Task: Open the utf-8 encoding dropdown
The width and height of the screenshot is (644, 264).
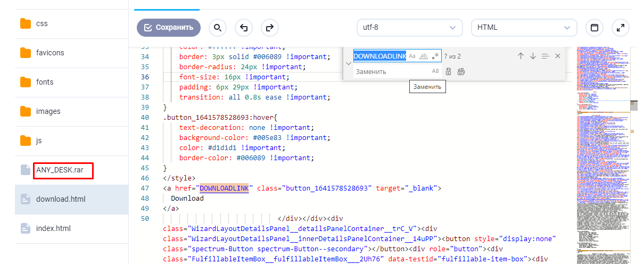Action: (409, 27)
